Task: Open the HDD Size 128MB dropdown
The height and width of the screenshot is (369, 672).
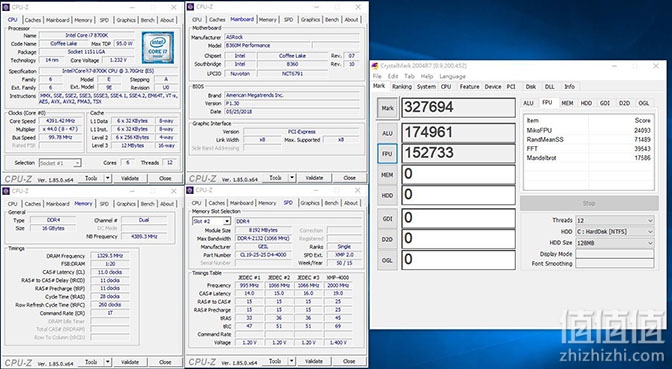Action: pos(615,243)
